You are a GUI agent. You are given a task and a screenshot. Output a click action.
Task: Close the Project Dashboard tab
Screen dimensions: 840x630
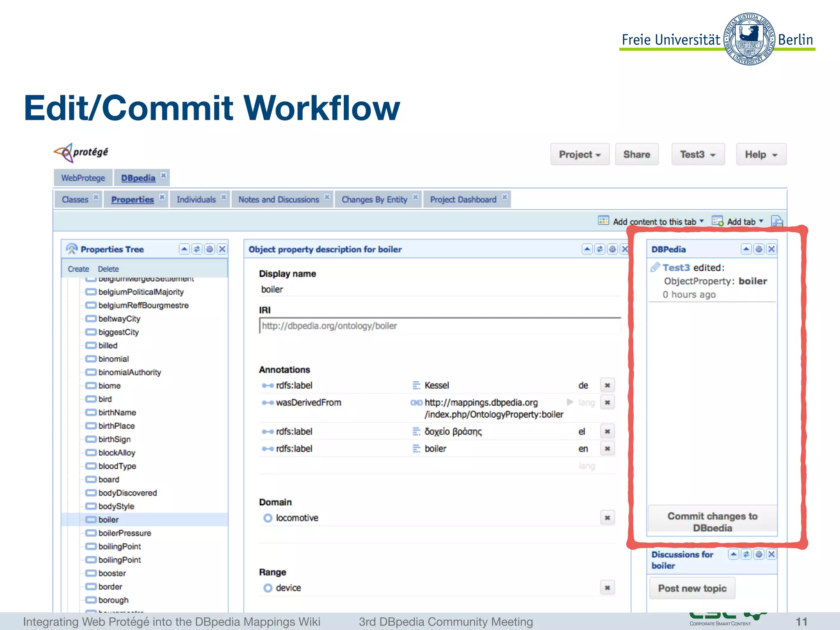click(504, 197)
